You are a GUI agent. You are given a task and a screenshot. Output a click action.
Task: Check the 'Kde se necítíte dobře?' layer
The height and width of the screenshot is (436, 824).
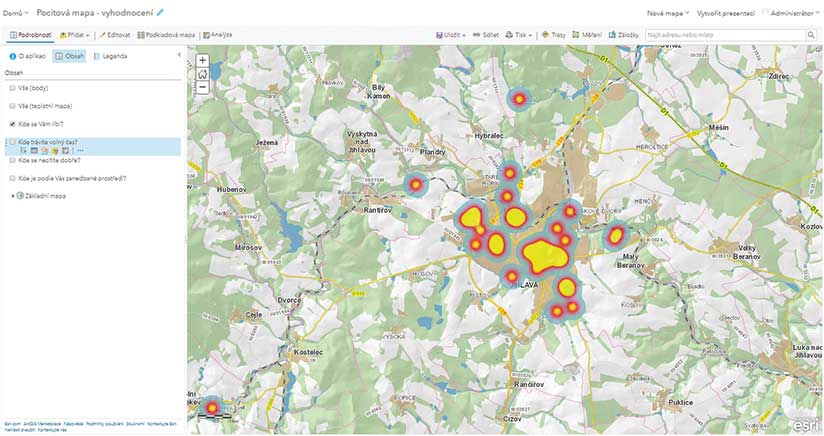click(12, 160)
